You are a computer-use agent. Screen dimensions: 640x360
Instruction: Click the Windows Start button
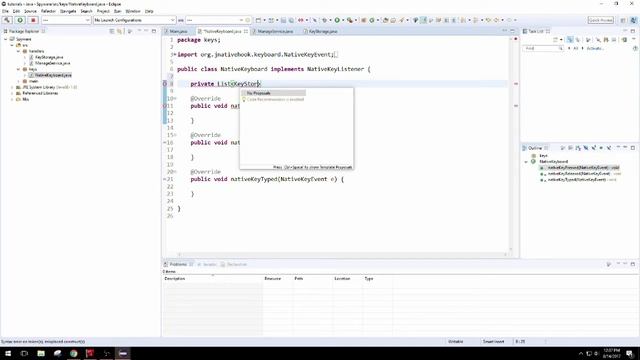(x=8, y=353)
